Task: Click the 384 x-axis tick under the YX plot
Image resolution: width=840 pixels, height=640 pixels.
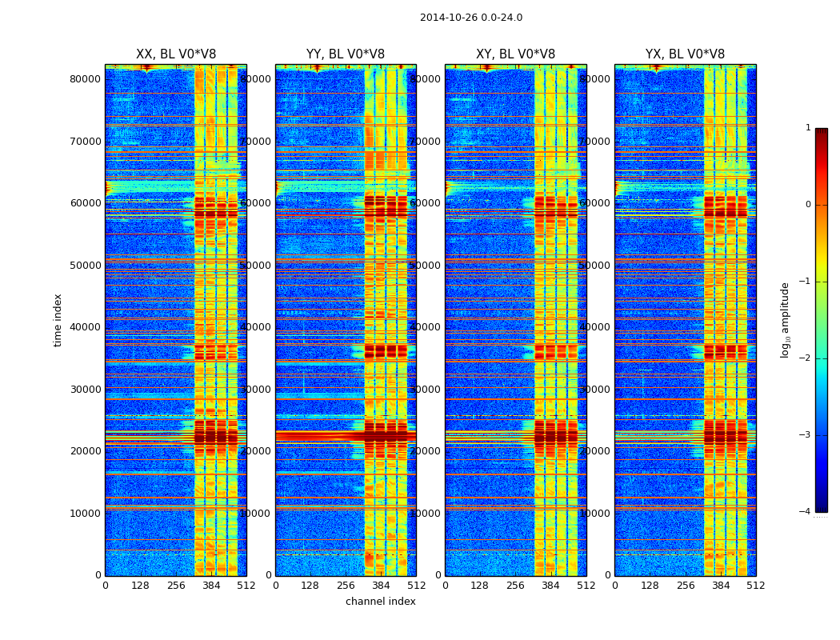Action: pos(720,586)
